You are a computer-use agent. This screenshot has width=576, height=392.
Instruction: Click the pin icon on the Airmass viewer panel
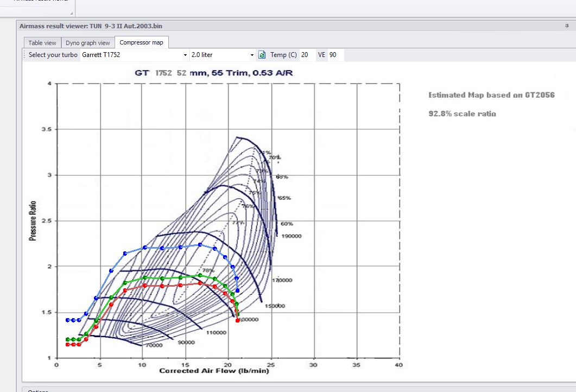pos(567,26)
